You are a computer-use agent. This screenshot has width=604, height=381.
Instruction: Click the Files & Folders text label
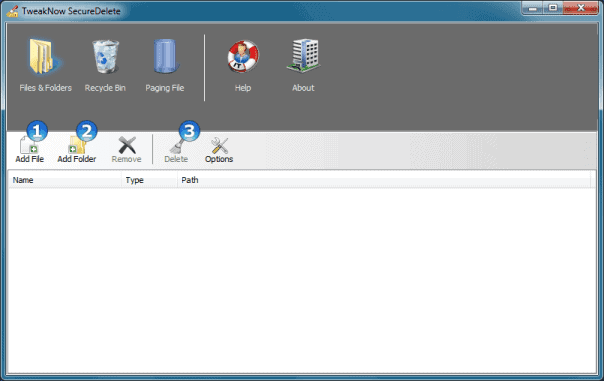click(x=45, y=88)
